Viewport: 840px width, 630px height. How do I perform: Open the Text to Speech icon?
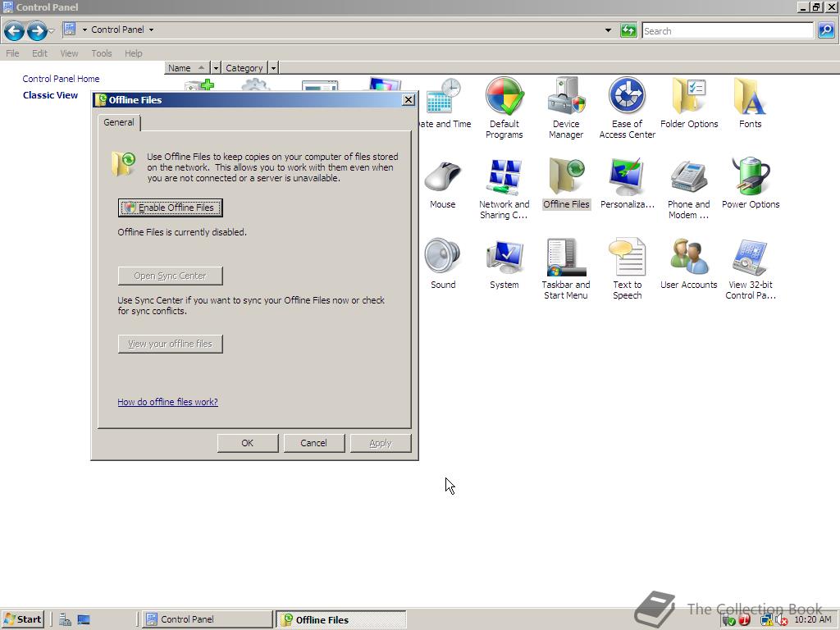click(628, 269)
